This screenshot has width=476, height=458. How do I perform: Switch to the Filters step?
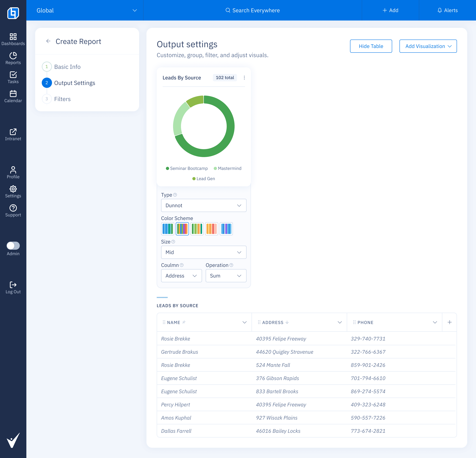coord(62,99)
